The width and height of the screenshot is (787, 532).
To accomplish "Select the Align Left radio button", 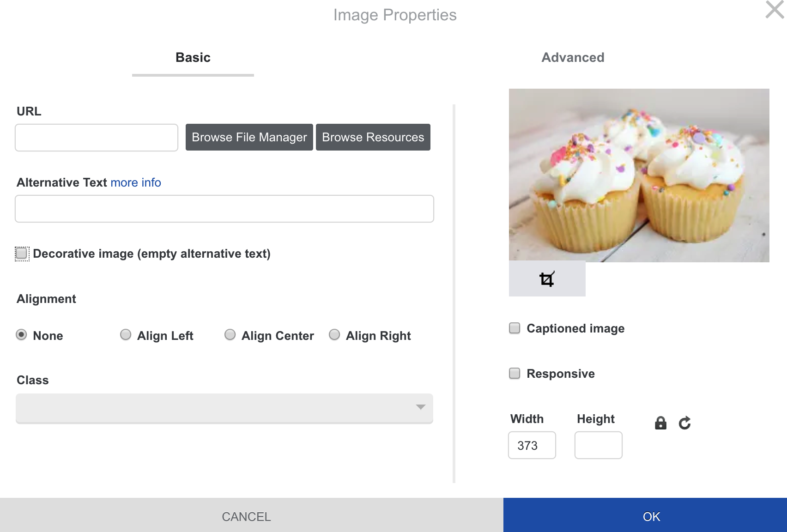I will 126,335.
